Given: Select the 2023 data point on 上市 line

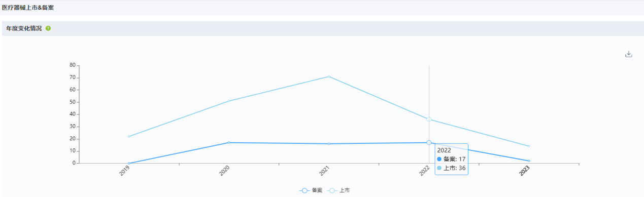Looking at the screenshot, I should point(529,146).
